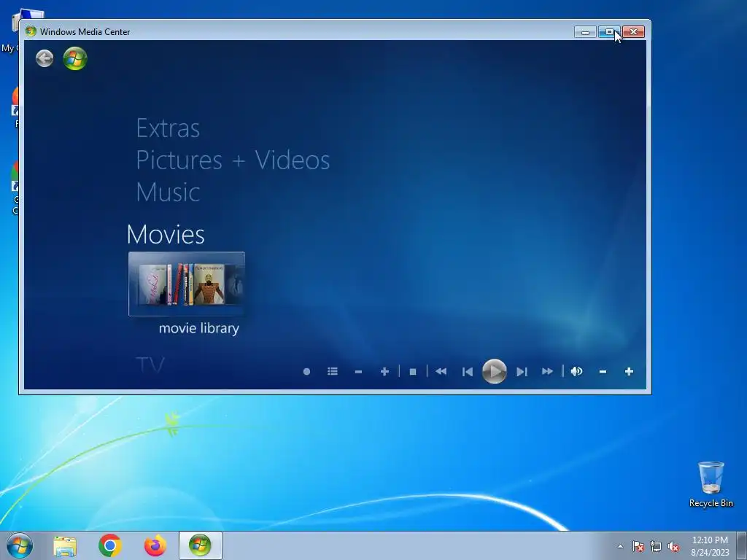Go back with the Media Center back arrow

(44, 58)
